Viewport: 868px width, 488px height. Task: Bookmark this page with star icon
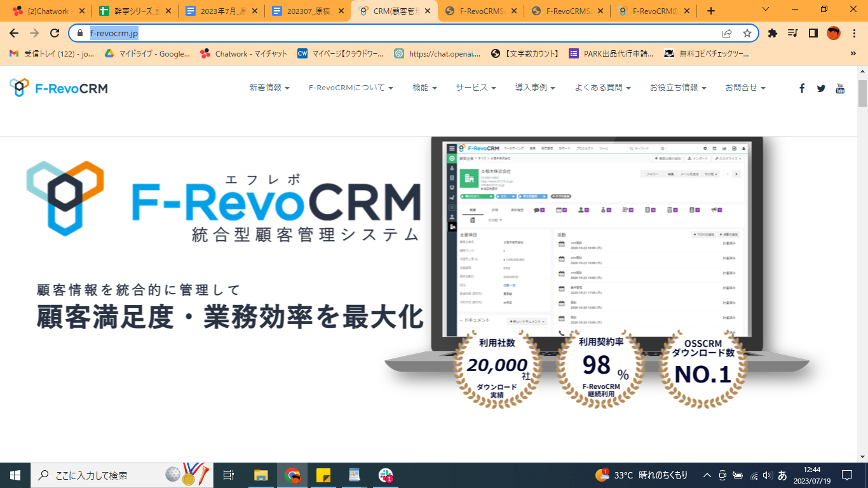click(747, 33)
